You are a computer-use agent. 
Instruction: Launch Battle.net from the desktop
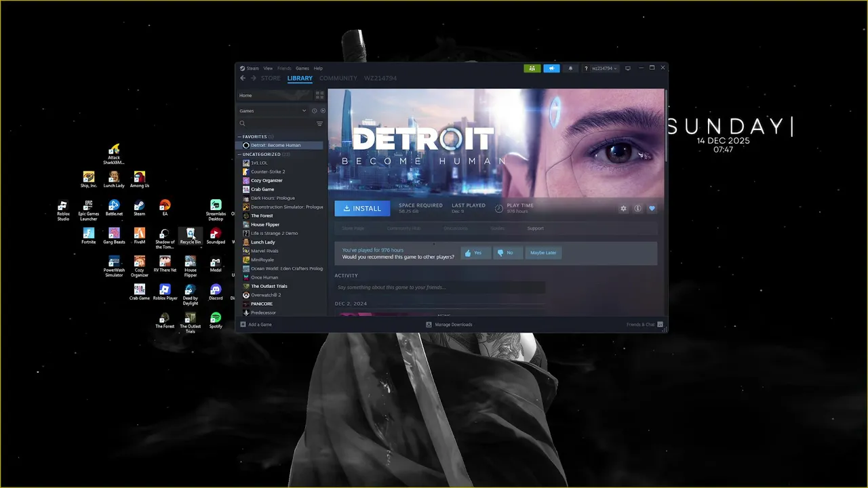click(x=114, y=208)
